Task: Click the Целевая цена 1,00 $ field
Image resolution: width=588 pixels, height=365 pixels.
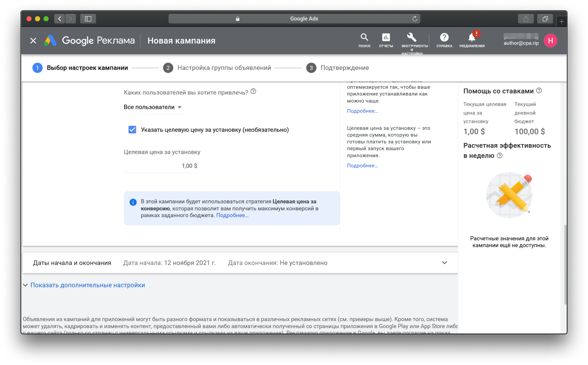Action: [161, 166]
